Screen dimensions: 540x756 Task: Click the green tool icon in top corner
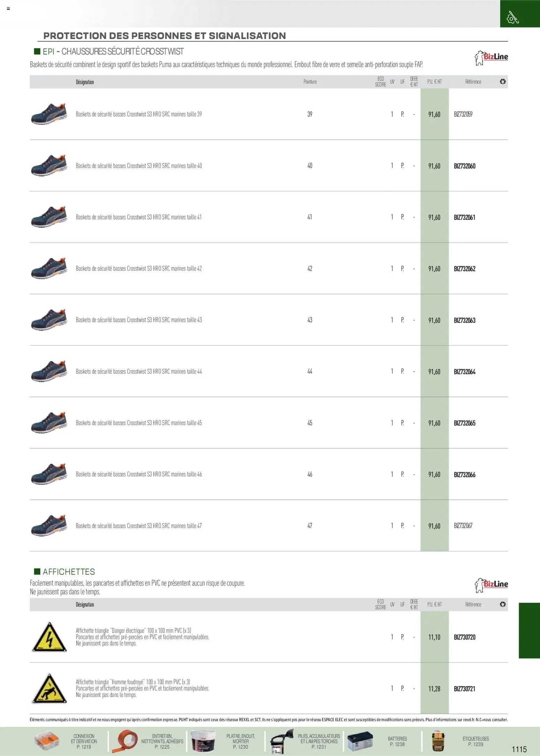tap(513, 17)
